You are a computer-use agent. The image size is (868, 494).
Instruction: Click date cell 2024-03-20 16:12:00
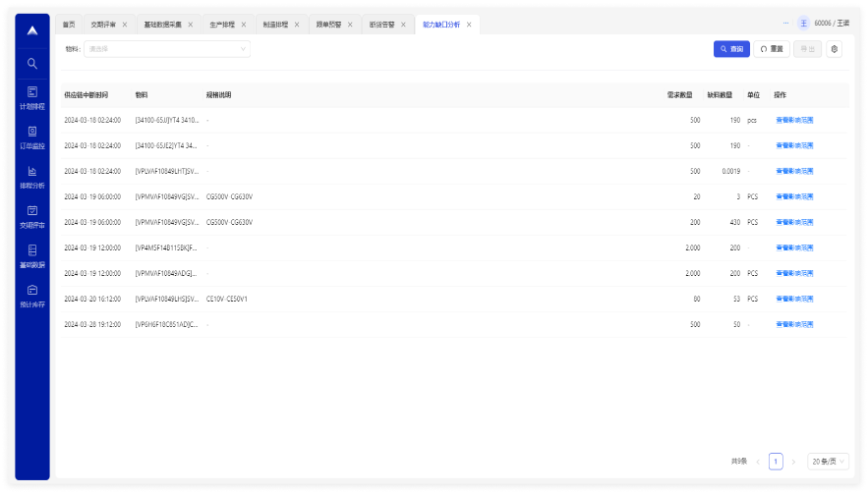tap(92, 299)
